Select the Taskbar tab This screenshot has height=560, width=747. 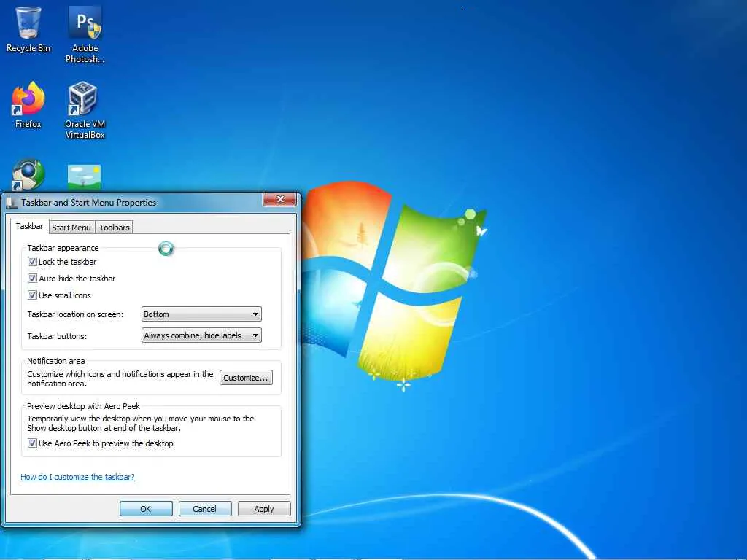pyautogui.click(x=29, y=226)
